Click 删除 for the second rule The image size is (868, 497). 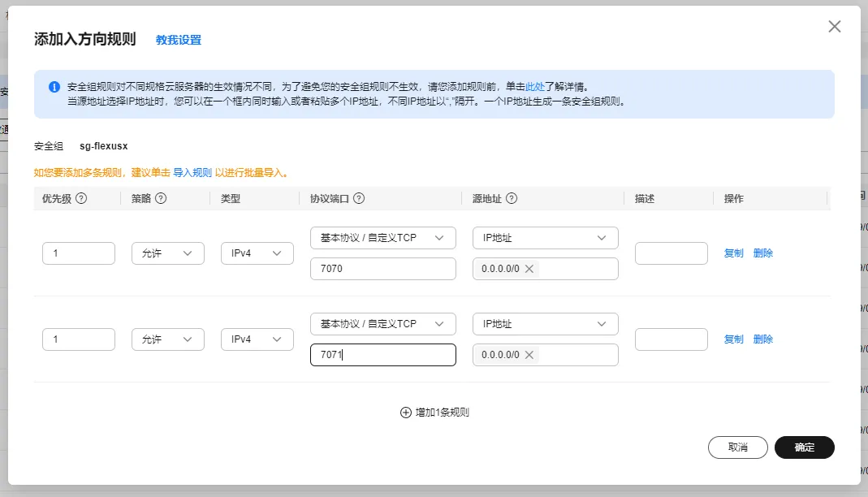pyautogui.click(x=763, y=339)
